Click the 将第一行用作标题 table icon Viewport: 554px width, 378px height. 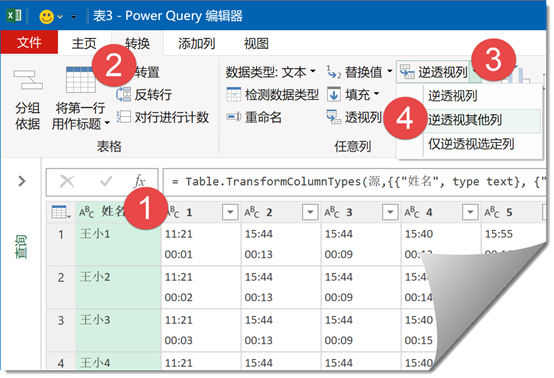coord(81,80)
